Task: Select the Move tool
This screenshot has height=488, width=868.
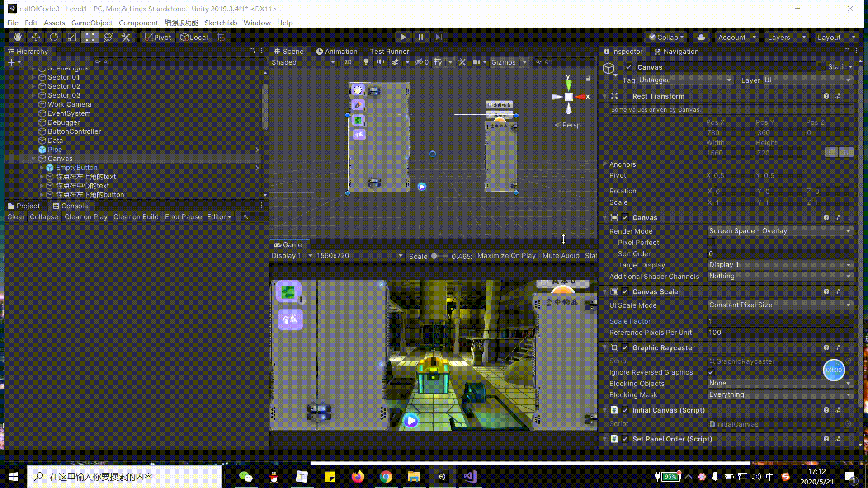Action: point(35,37)
